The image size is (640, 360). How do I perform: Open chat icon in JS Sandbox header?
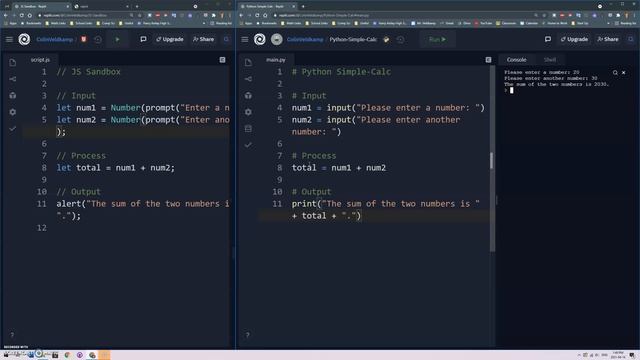point(143,40)
